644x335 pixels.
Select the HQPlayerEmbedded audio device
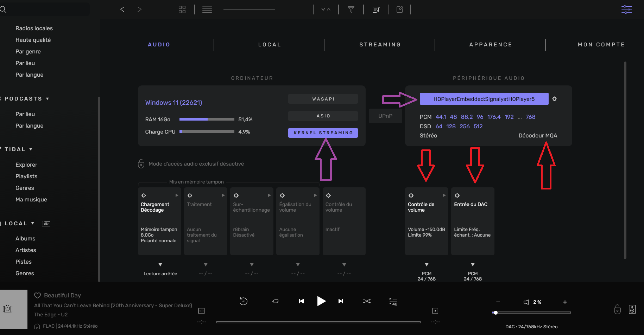coord(484,99)
